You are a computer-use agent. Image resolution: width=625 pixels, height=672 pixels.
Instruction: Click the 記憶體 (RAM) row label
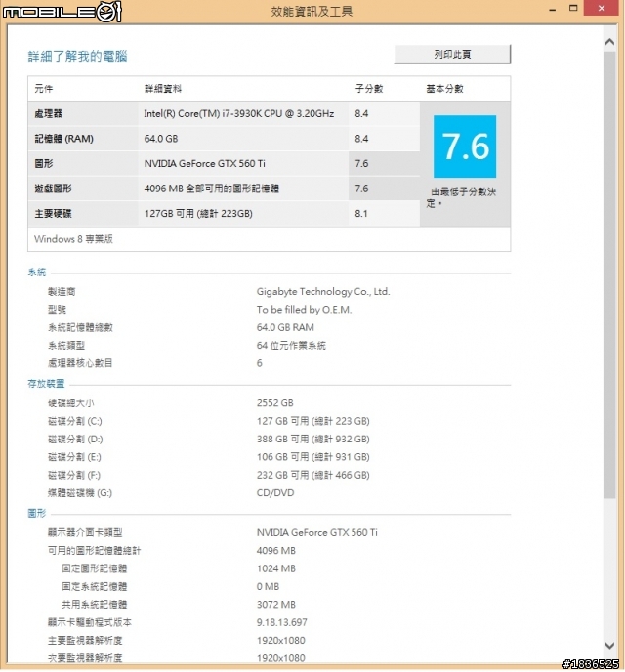(63, 139)
